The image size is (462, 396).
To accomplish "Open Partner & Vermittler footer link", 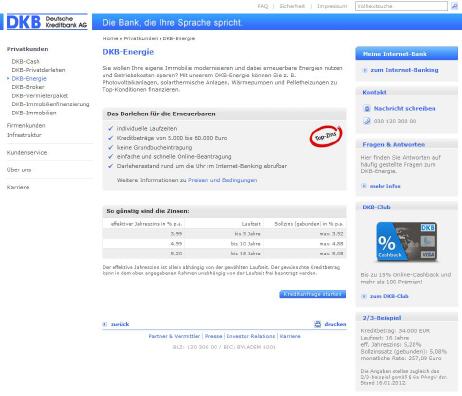I will [174, 336].
